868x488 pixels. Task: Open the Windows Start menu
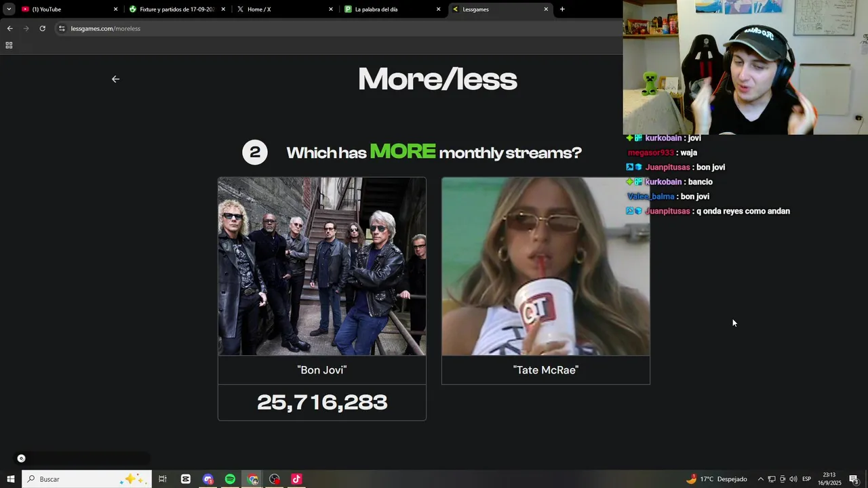pyautogui.click(x=11, y=479)
